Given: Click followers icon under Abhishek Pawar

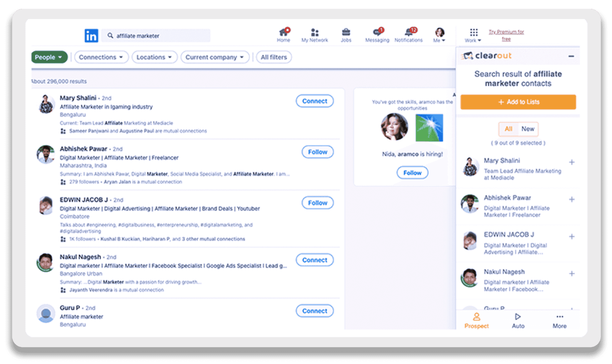Looking at the screenshot, I should 63,182.
